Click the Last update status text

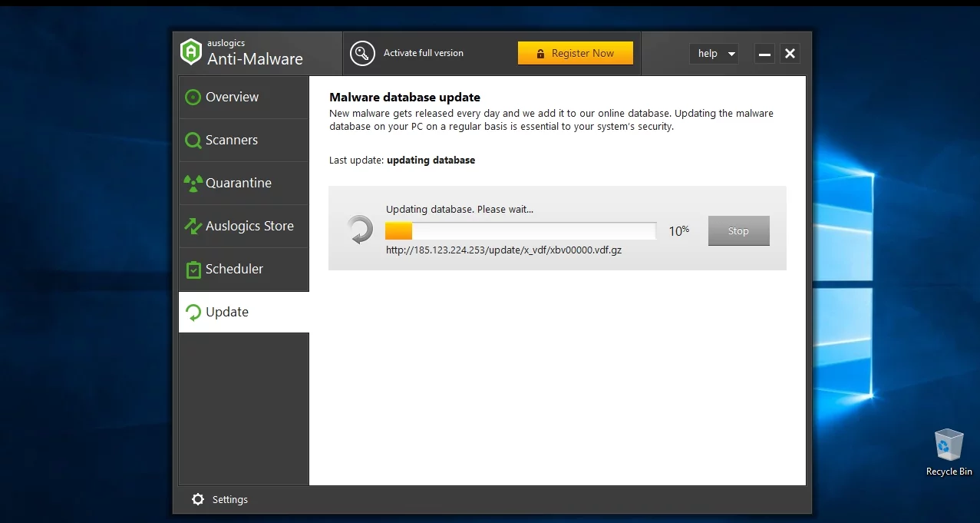[x=402, y=161]
